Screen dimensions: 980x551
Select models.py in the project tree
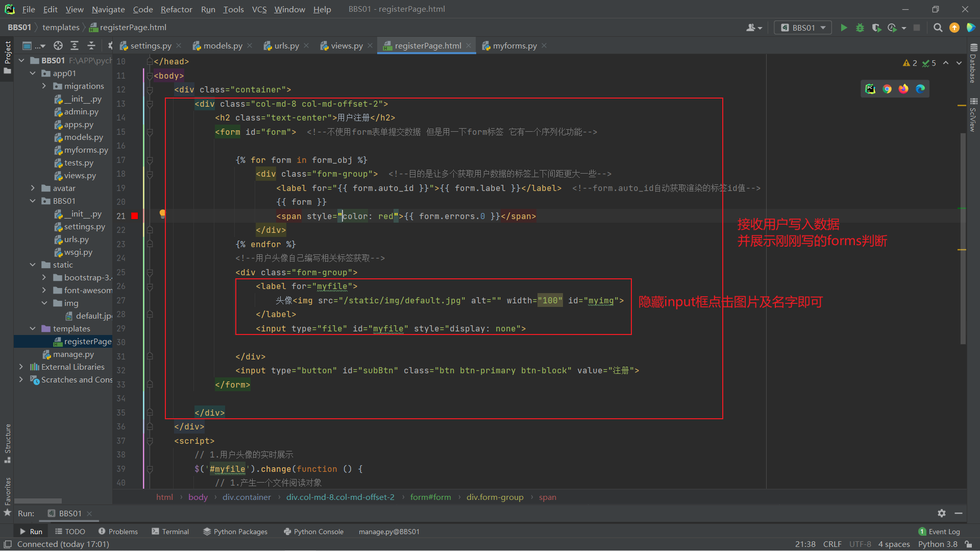(83, 137)
